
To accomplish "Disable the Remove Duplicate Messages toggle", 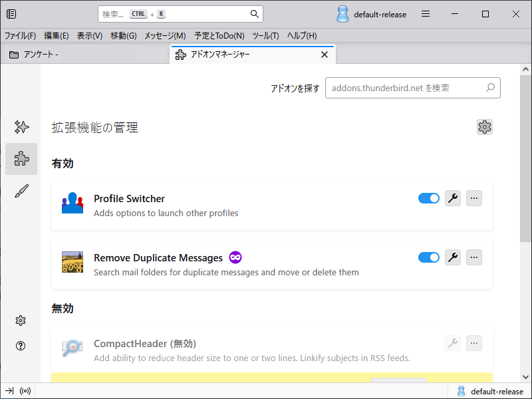I will click(x=428, y=257).
